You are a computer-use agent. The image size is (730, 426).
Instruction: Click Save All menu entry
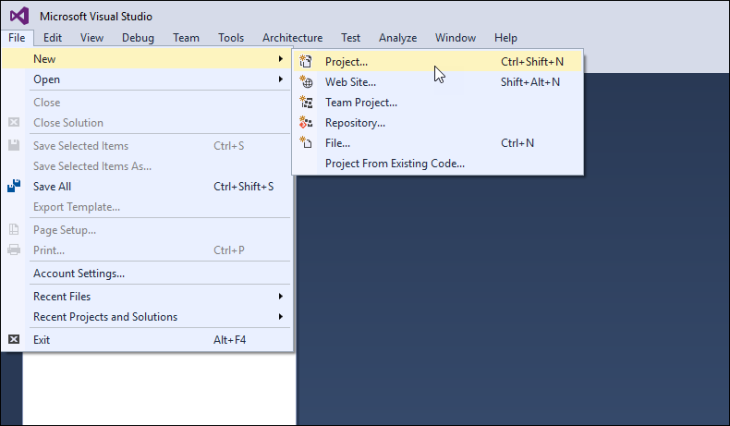tap(147, 186)
